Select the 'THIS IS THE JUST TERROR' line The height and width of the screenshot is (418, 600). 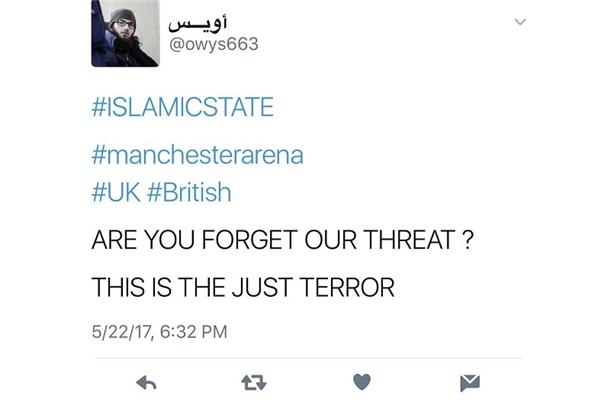tap(243, 287)
